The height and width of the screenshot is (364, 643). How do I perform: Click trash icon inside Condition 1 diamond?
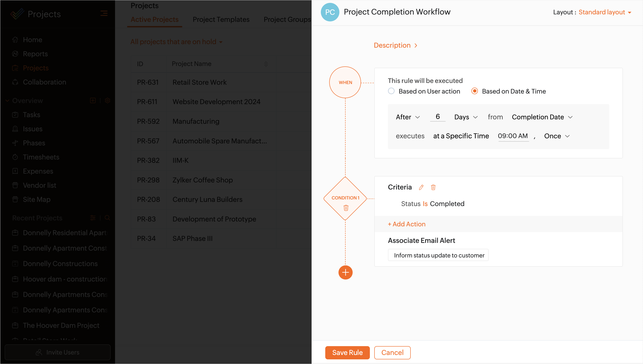tap(346, 208)
